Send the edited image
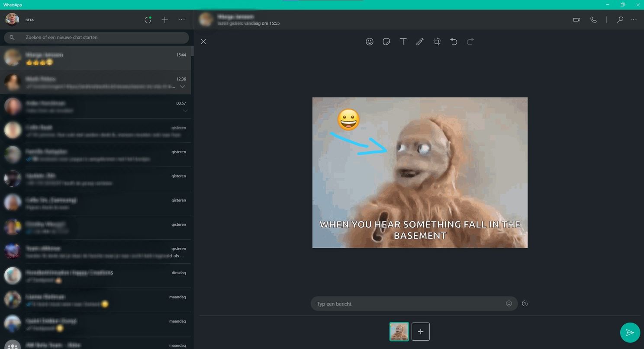 [x=630, y=332]
